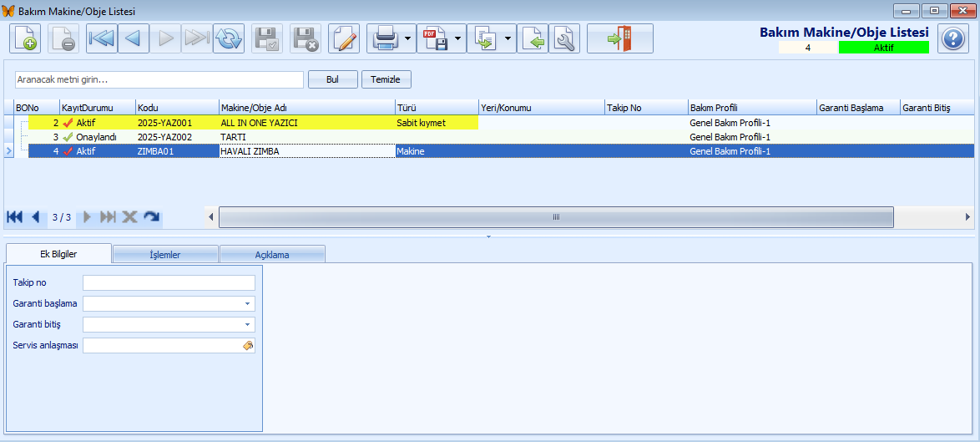
Task: Sort by the Yeri/Konumu column header
Action: click(541, 108)
